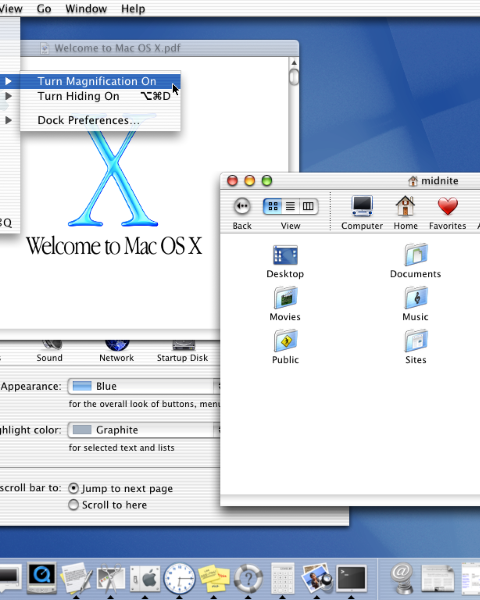This screenshot has height=600, width=480.
Task: Open the Sound preference pane
Action: pos(50,352)
